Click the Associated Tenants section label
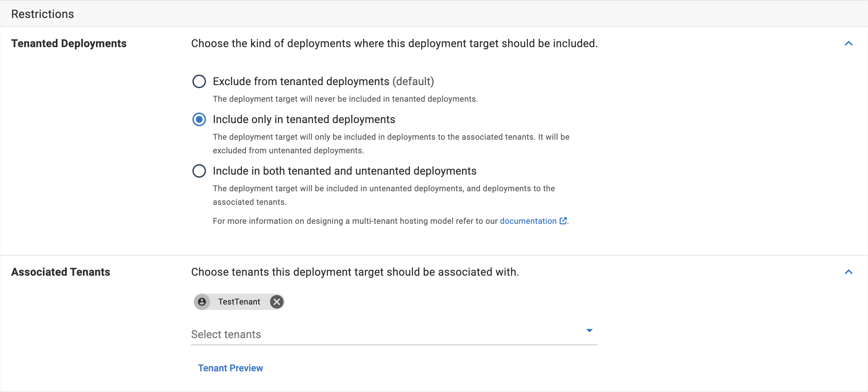 click(61, 272)
